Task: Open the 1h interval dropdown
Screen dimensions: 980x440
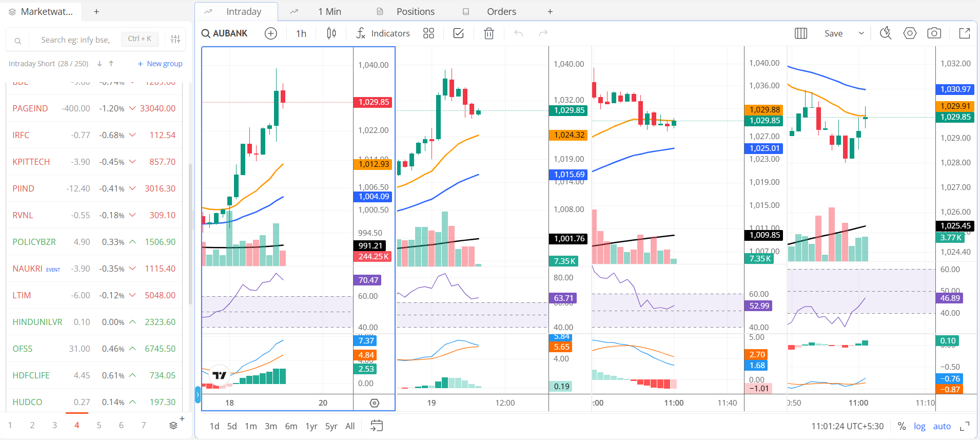Action: [x=301, y=33]
